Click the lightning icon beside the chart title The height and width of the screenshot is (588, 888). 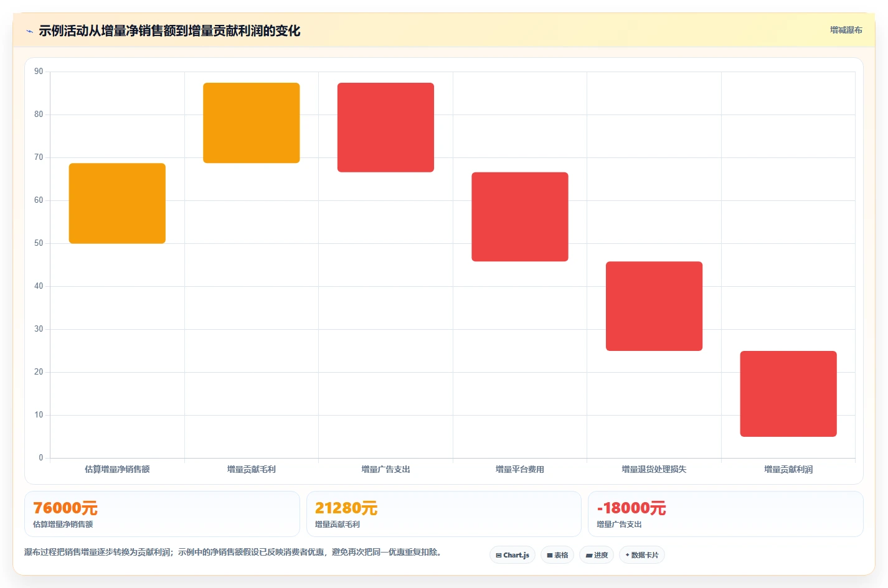point(29,31)
